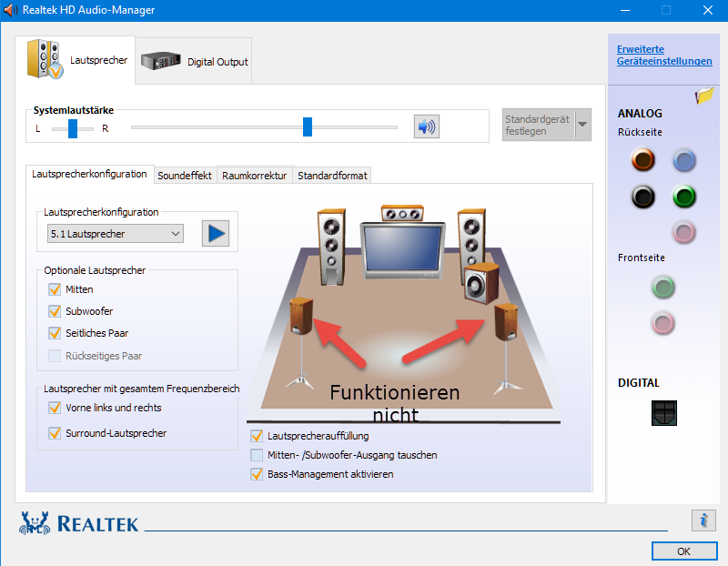The height and width of the screenshot is (566, 728).
Task: Click the TV screen in the room diagram
Action: pyautogui.click(x=403, y=248)
